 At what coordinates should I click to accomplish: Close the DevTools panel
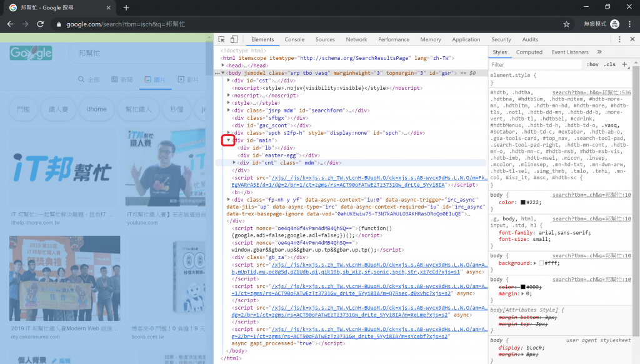click(632, 39)
